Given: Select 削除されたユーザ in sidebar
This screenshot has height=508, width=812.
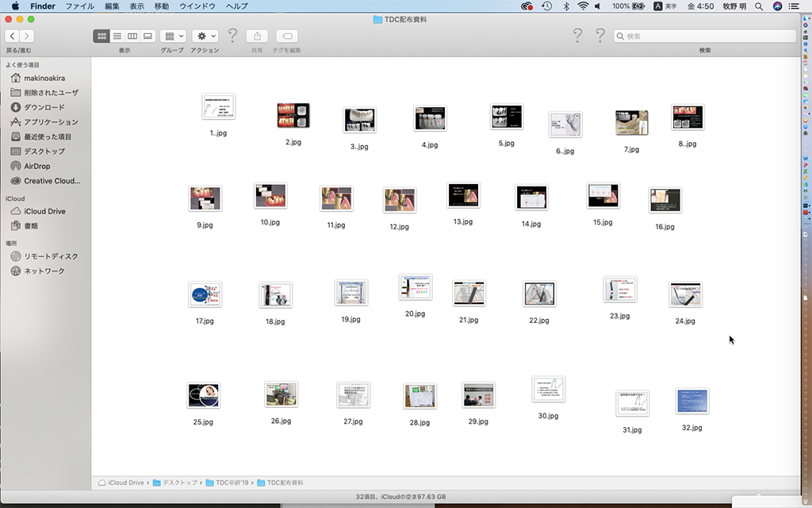Looking at the screenshot, I should [45, 92].
